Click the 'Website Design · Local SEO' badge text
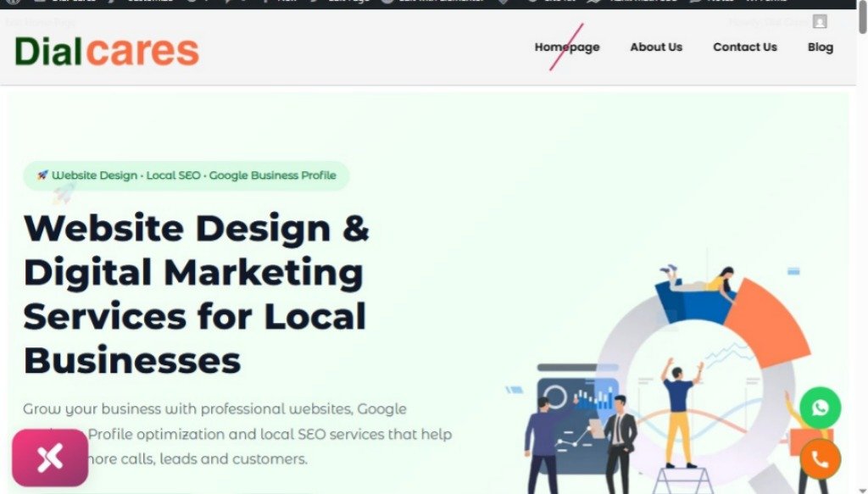868x494 pixels. [194, 175]
